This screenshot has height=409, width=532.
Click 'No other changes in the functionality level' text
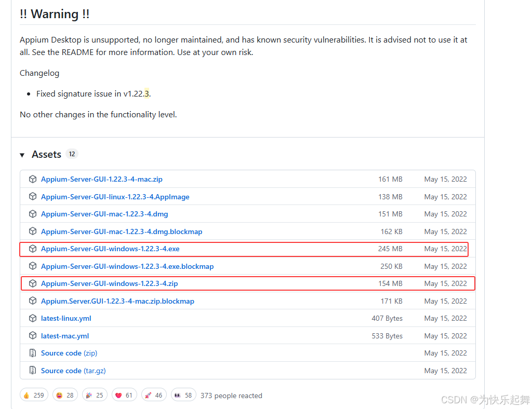coord(98,115)
